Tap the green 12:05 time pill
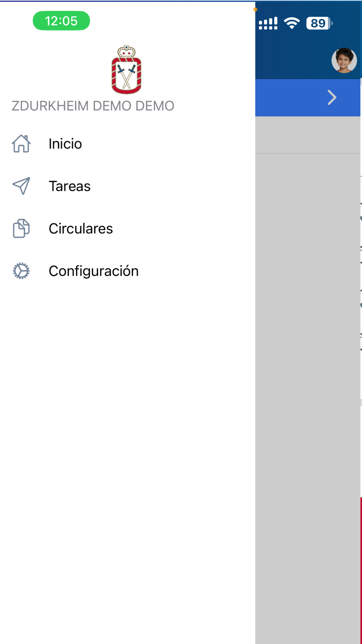The height and width of the screenshot is (644, 362). click(61, 21)
